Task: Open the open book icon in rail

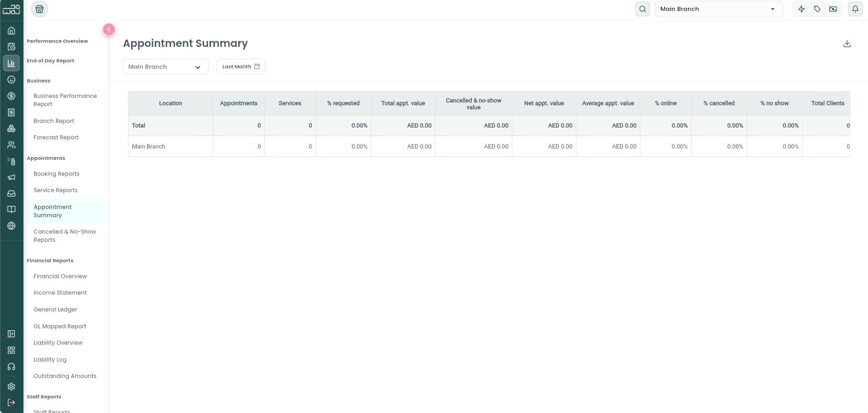Action: tap(11, 209)
